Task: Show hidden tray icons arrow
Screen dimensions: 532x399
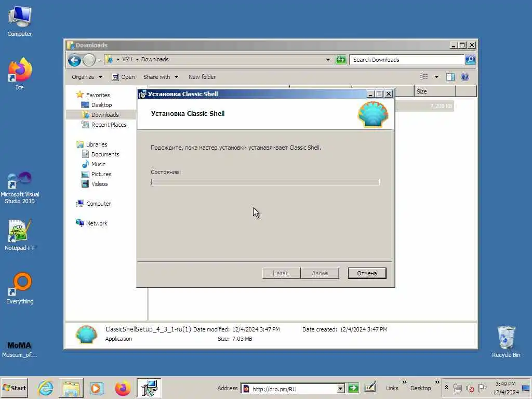Action: pyautogui.click(x=446, y=388)
